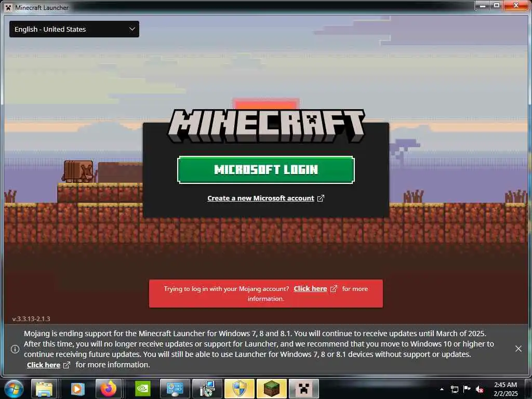The image size is (532, 399).
Task: Click the info icon in the support notice
Action: coord(15,349)
